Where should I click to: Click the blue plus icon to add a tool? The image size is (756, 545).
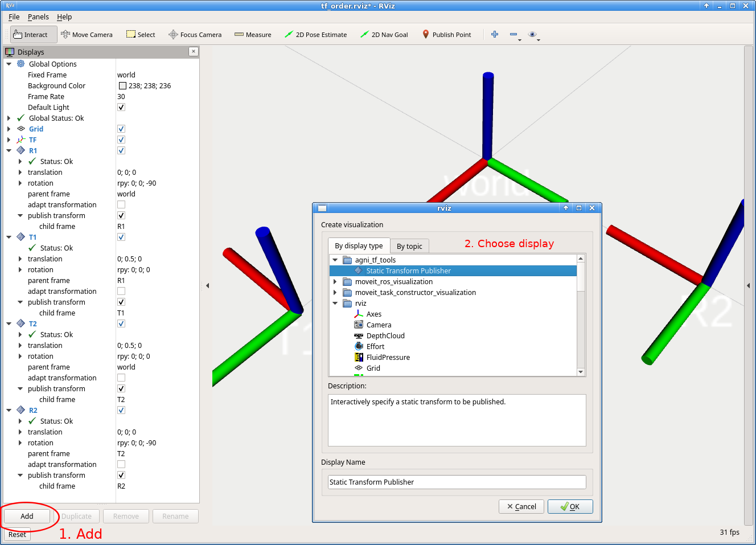click(494, 34)
